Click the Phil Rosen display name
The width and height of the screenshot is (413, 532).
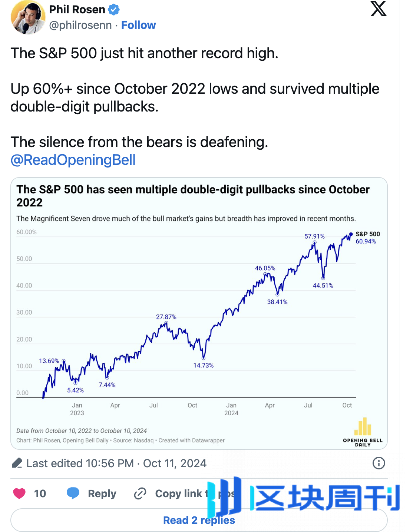(x=77, y=10)
